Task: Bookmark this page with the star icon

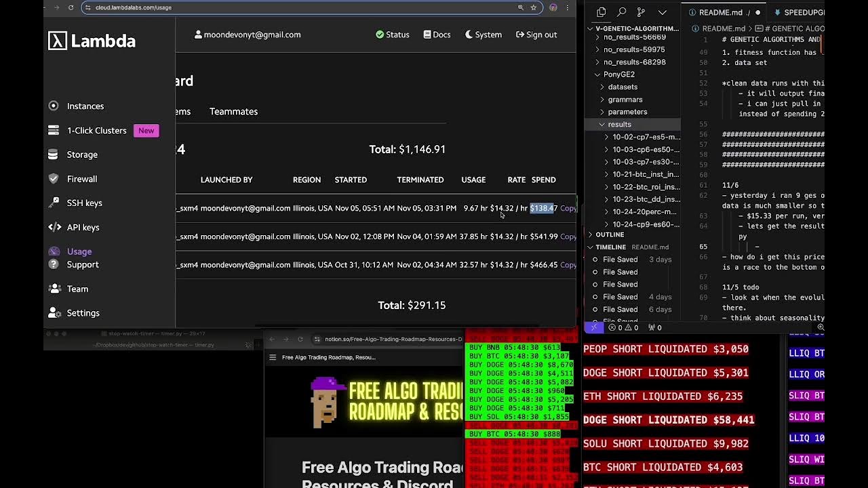Action: click(534, 7)
